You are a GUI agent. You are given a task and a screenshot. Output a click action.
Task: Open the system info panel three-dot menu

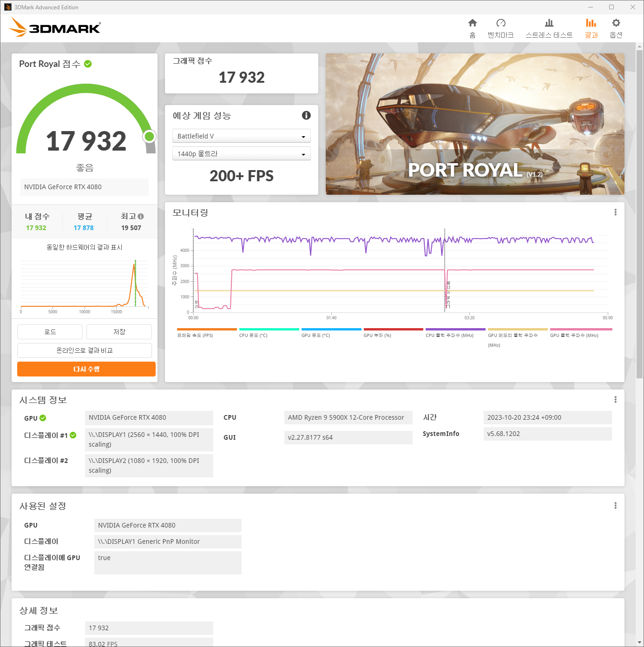pyautogui.click(x=616, y=400)
